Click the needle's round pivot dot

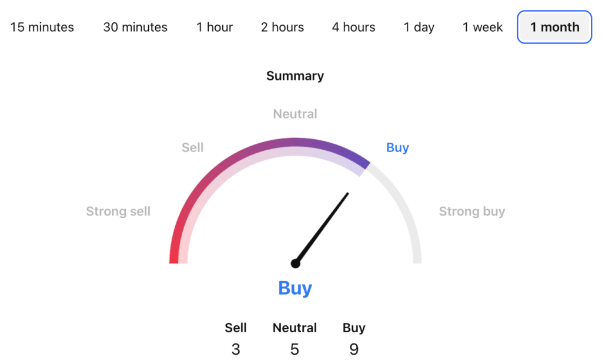(296, 264)
